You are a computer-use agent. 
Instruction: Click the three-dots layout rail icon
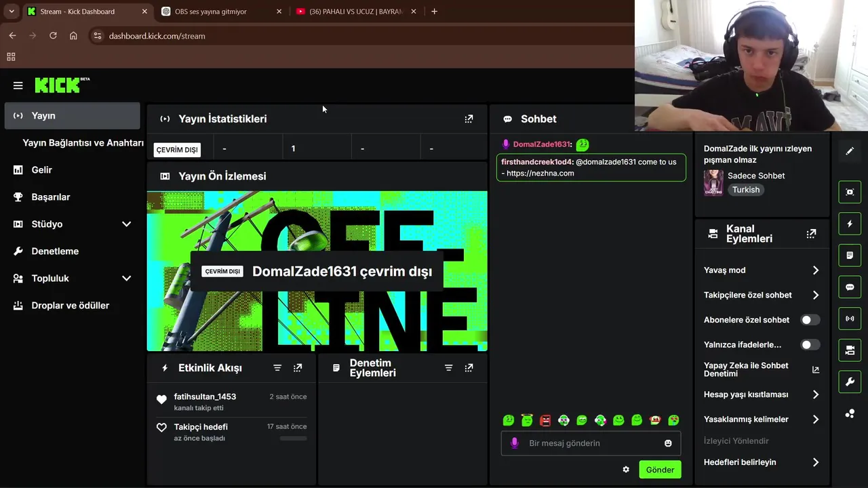850,413
